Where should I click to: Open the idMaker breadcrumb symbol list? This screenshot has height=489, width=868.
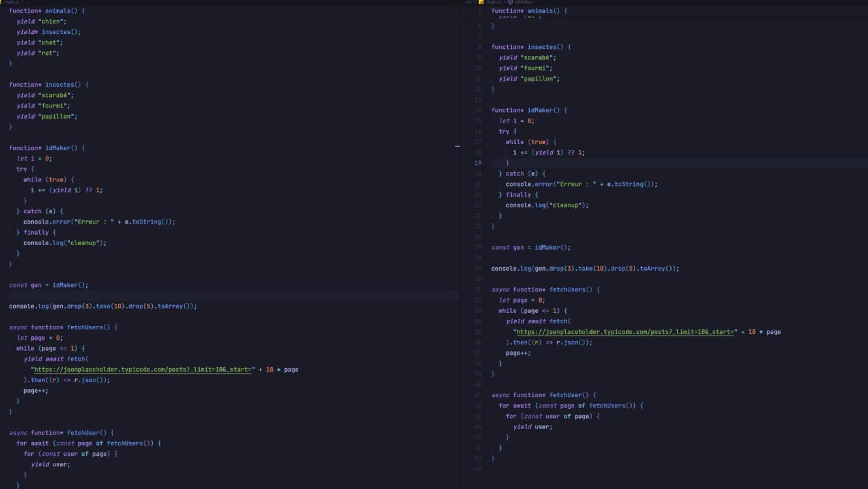(x=523, y=3)
